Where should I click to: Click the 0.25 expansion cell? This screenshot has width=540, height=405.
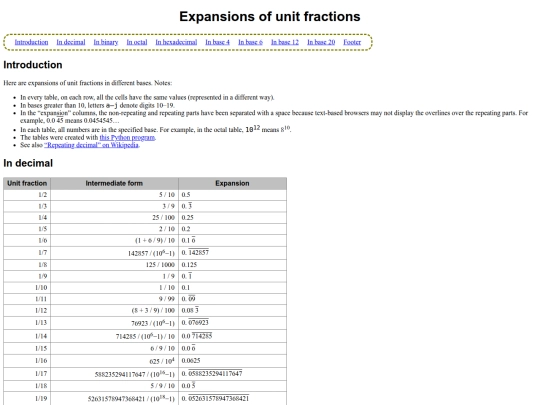point(232,218)
